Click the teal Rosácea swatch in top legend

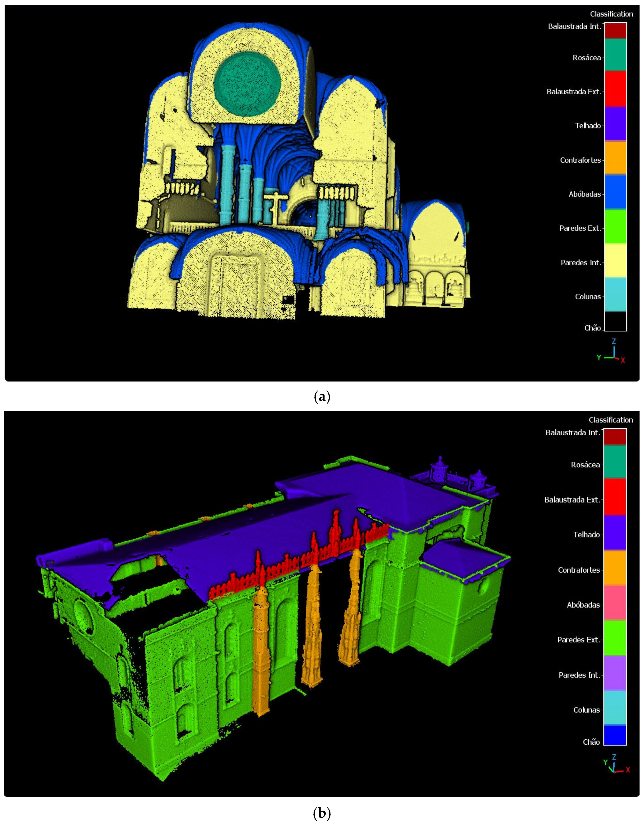tap(615, 55)
